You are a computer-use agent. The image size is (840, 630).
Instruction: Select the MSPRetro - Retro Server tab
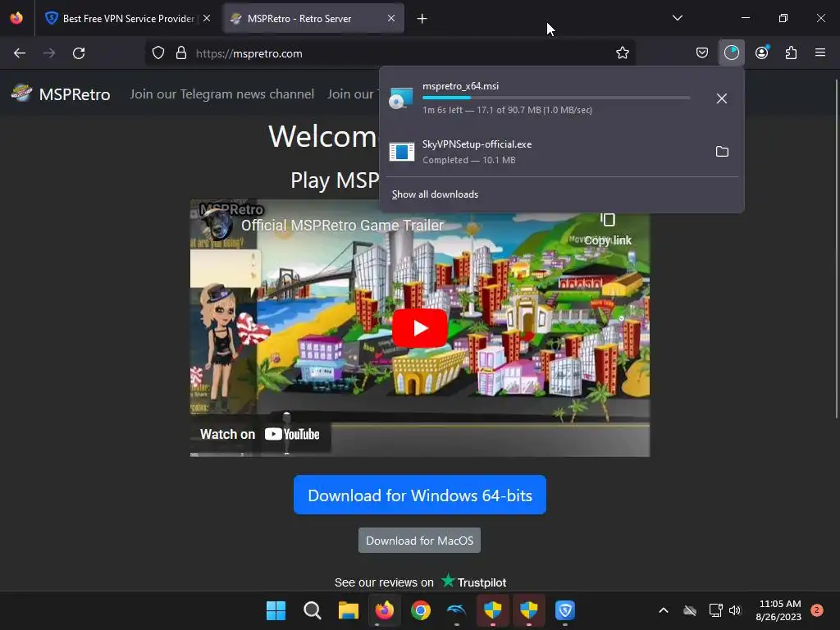click(x=313, y=18)
